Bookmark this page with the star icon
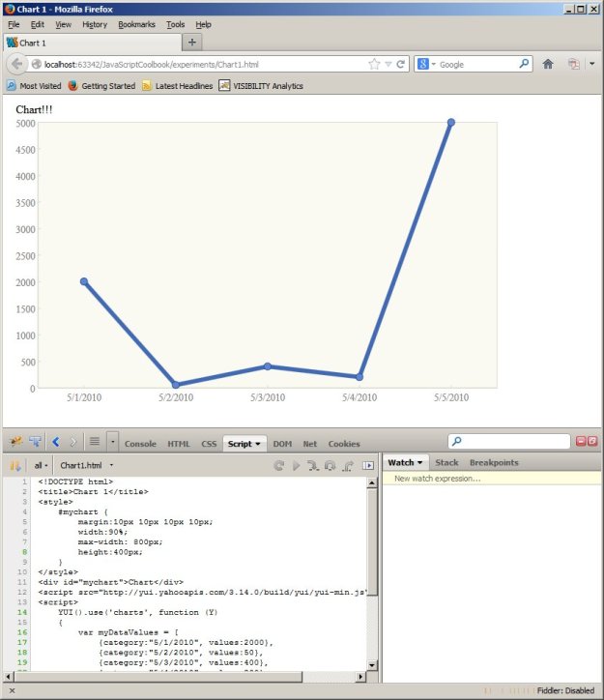Viewport: 604px width, 700px height. point(374,65)
